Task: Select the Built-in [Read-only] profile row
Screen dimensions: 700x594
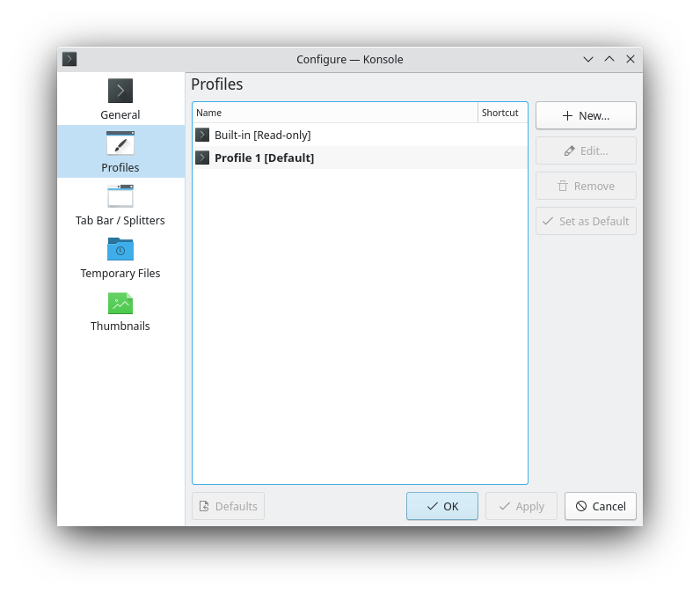Action: (360, 135)
